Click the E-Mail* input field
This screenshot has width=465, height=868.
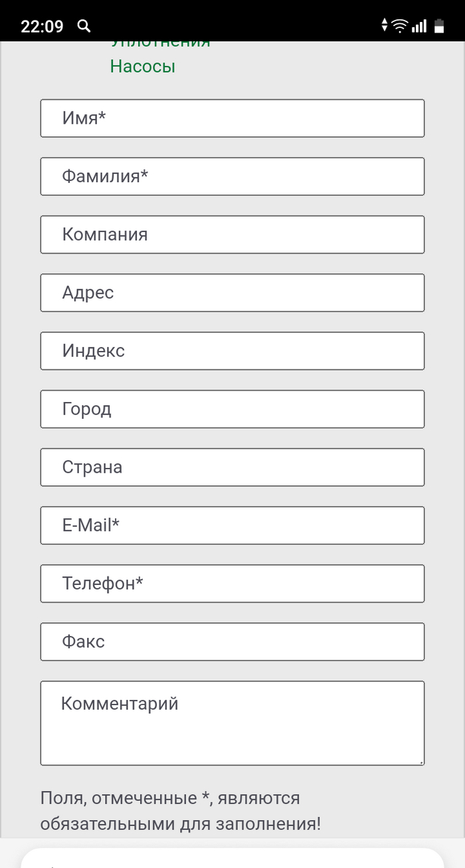[x=232, y=525]
